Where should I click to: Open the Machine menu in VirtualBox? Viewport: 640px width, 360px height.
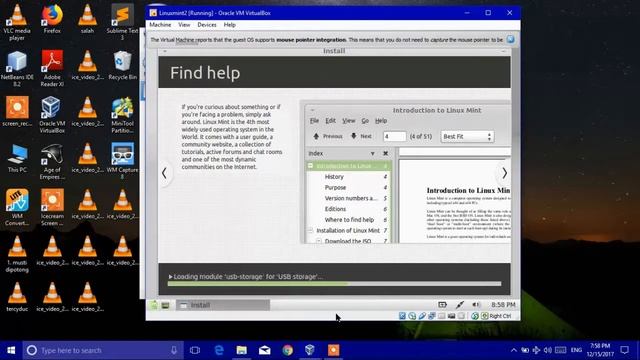coord(160,25)
